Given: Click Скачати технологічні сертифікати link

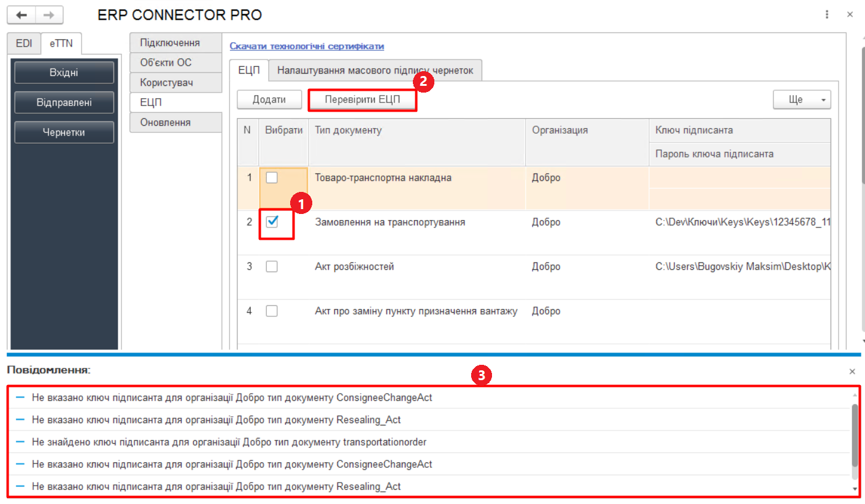Looking at the screenshot, I should tap(307, 47).
